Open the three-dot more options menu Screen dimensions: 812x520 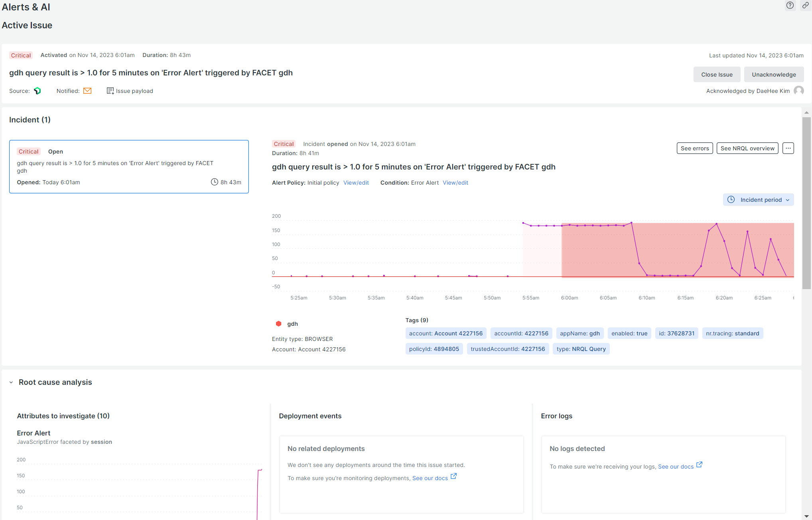click(x=788, y=148)
